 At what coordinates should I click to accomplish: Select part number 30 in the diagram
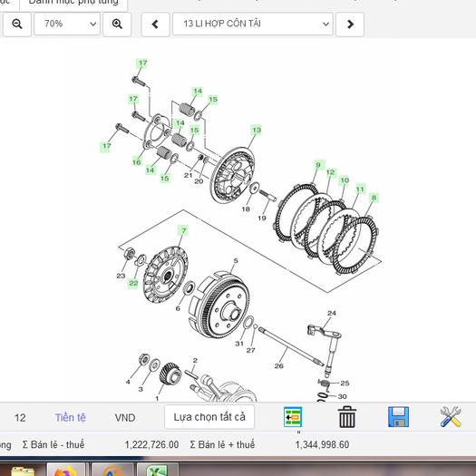(342, 396)
